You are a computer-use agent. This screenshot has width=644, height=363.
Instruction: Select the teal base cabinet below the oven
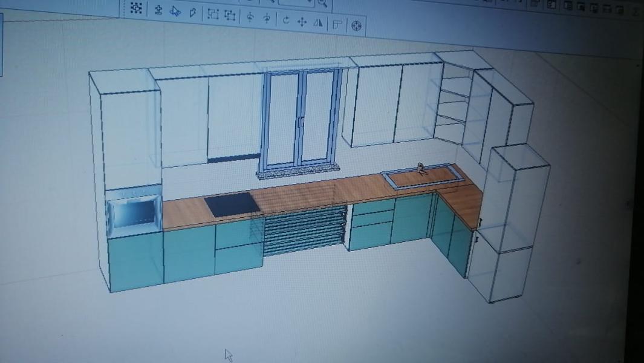(136, 261)
